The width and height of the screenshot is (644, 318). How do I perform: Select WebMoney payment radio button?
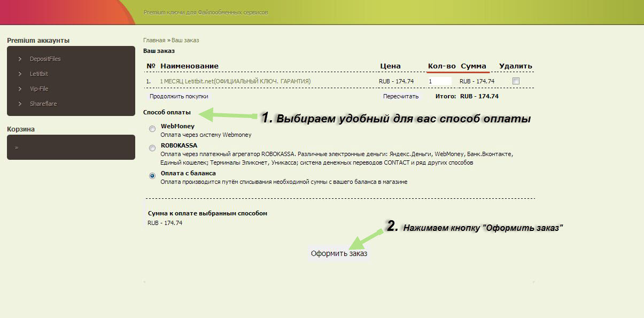152,128
